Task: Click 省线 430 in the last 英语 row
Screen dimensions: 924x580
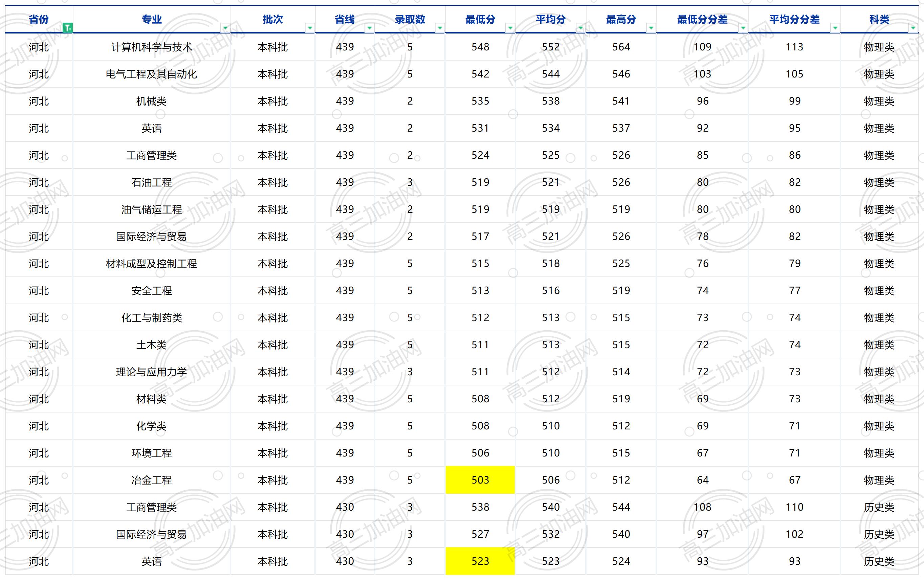Action: (345, 561)
